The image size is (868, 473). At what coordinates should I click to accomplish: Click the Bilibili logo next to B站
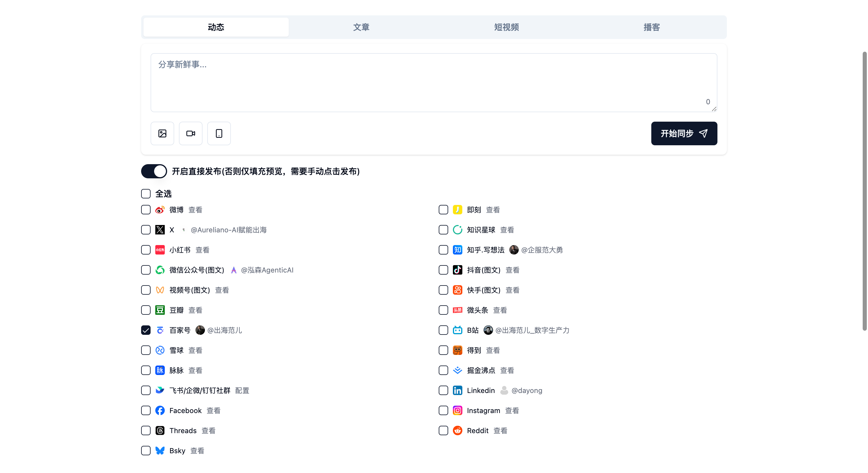coord(457,330)
